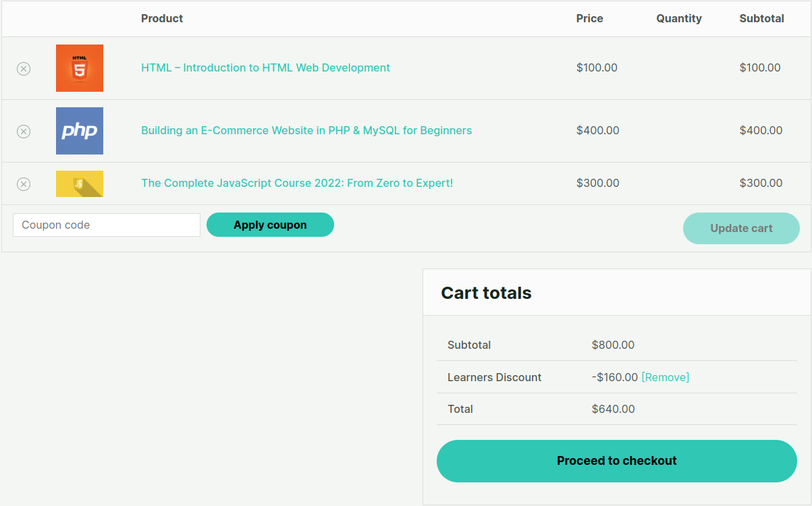Click inside the Coupon code field
This screenshot has height=506, width=812.
(x=106, y=224)
